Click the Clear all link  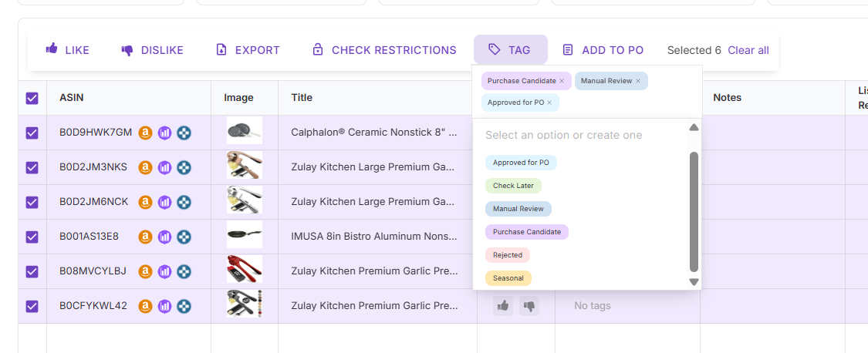click(748, 50)
